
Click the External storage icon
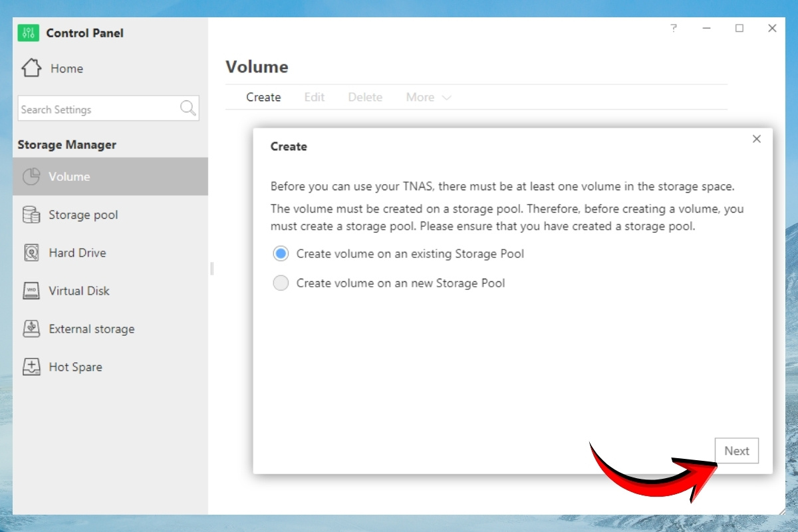click(x=31, y=329)
